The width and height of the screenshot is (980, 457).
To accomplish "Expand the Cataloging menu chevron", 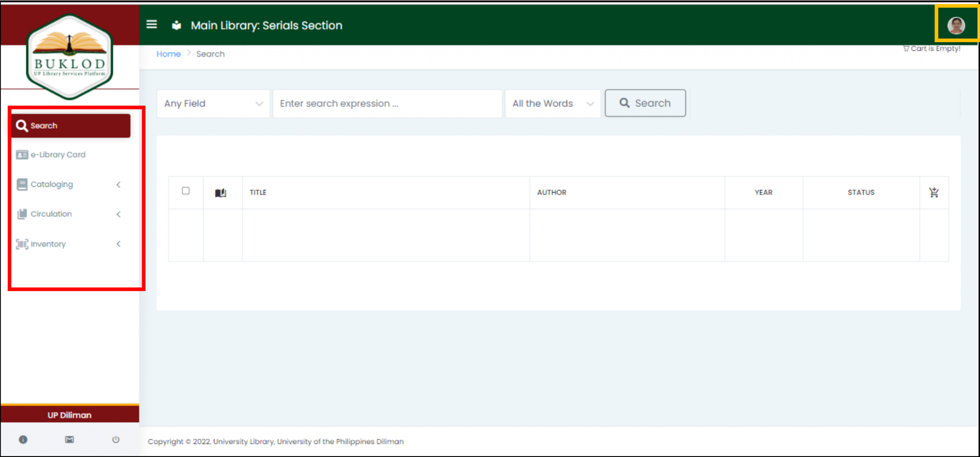I will (119, 185).
